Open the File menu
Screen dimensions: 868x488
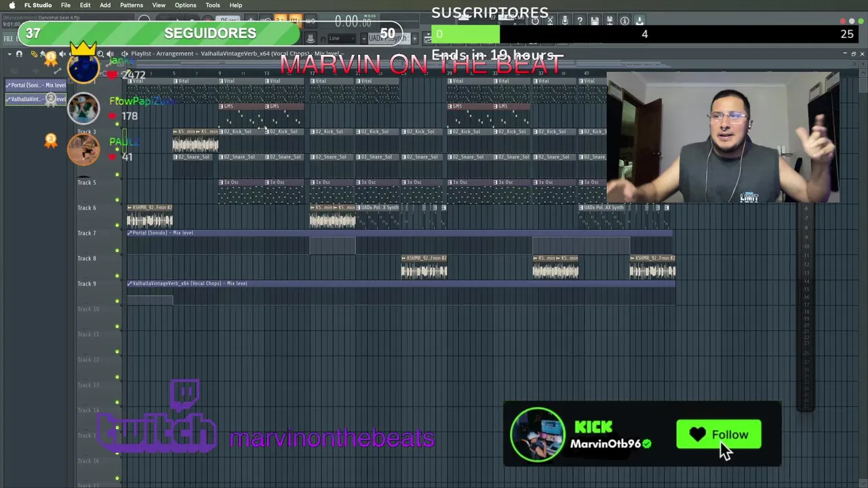tap(66, 5)
